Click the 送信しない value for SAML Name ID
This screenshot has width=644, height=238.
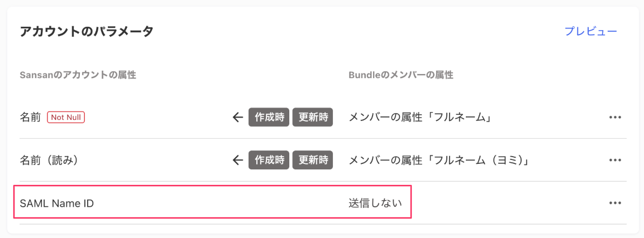coord(375,203)
